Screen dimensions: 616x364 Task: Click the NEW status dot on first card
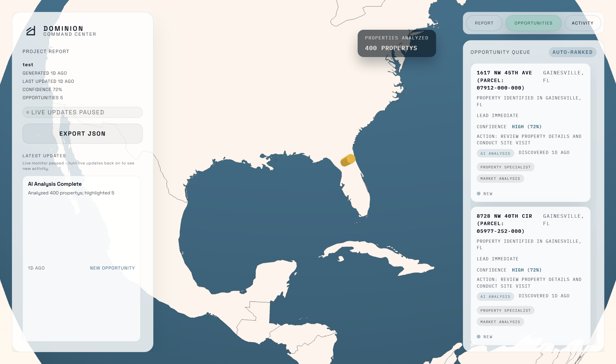point(479,194)
